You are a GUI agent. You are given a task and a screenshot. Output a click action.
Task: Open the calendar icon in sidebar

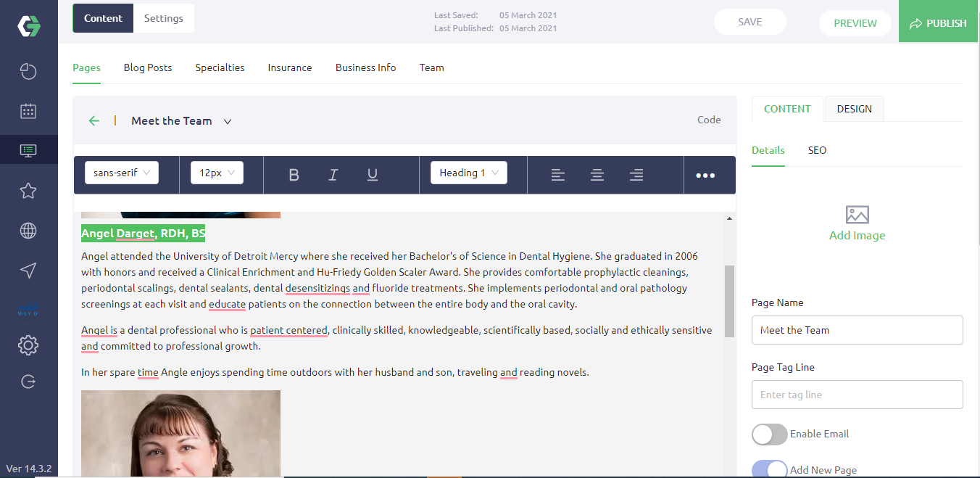[28, 111]
